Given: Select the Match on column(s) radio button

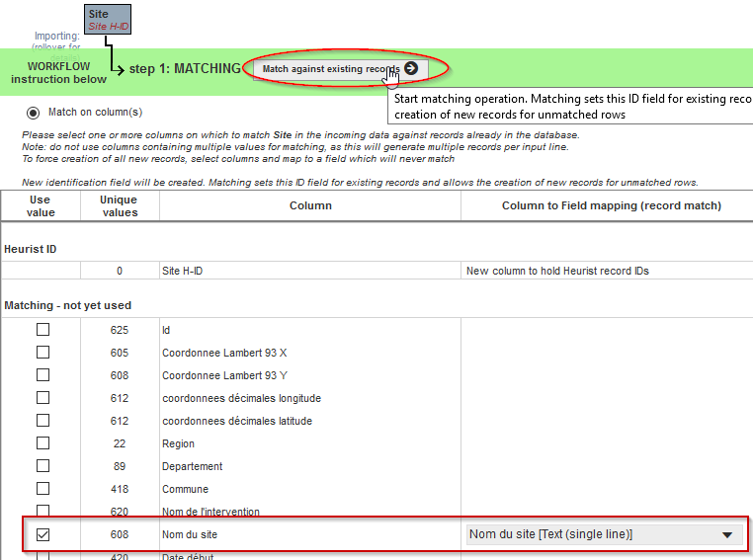Looking at the screenshot, I should click(34, 113).
